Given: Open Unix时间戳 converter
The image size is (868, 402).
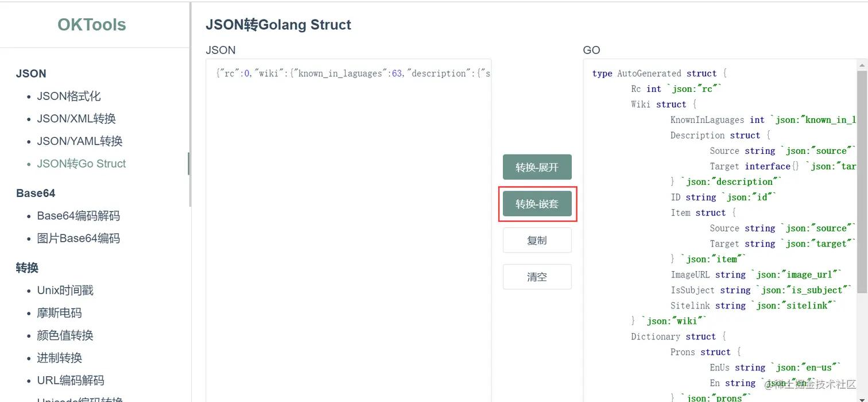Looking at the screenshot, I should click(65, 291).
